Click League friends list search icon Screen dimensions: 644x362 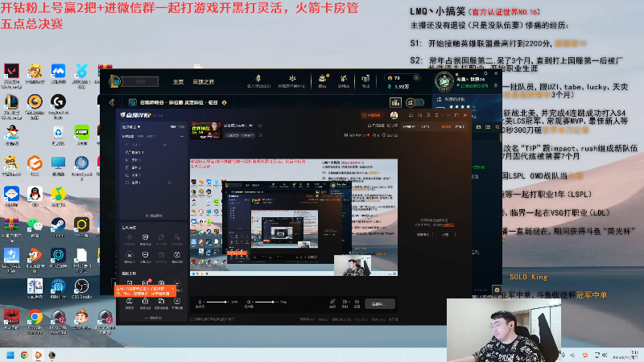497,127
